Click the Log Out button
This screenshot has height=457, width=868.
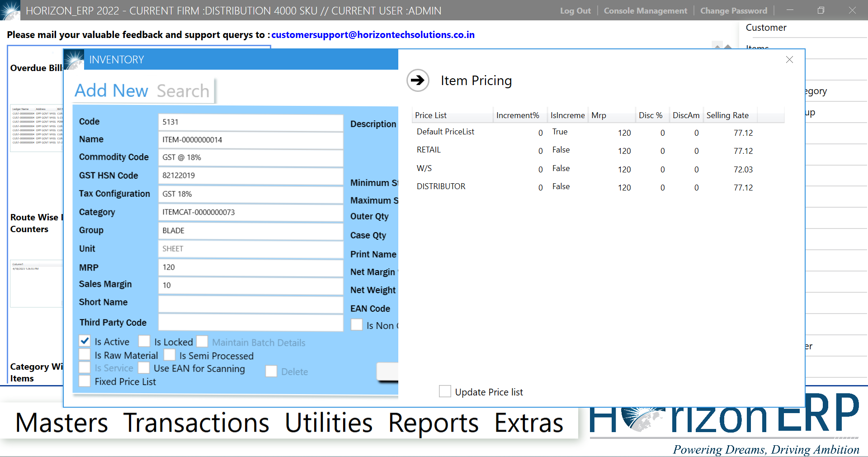[x=575, y=10]
